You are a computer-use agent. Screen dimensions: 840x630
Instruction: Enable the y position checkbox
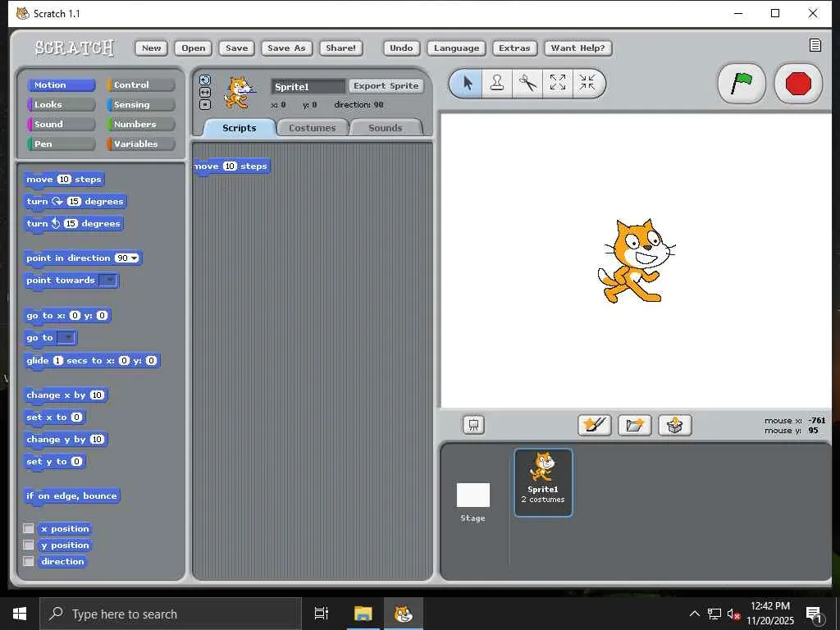(29, 545)
